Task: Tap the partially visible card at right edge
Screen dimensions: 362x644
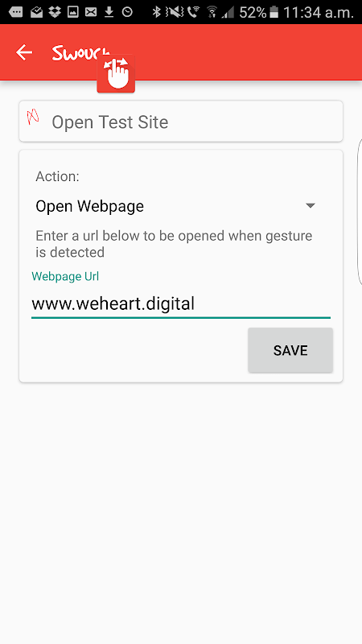Action: pos(360,212)
